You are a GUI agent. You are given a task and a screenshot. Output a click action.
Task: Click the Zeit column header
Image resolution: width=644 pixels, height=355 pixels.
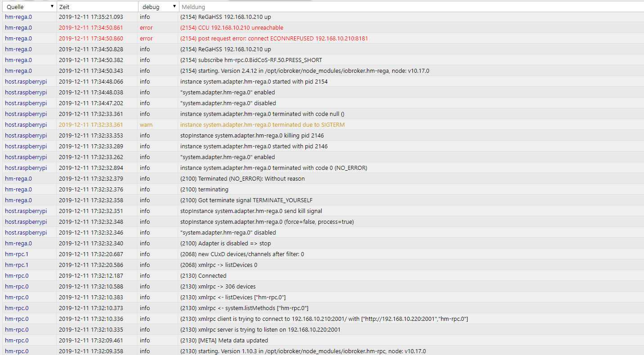(90, 6)
